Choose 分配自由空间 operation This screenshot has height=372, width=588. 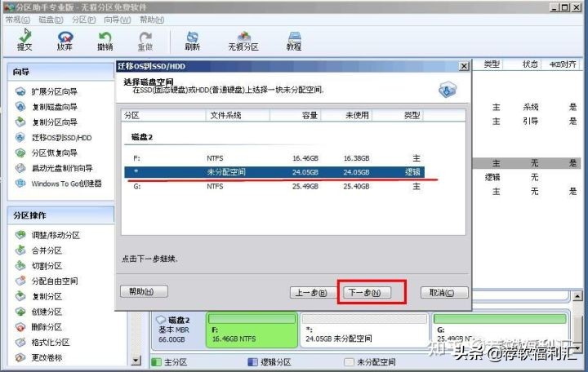click(x=55, y=281)
